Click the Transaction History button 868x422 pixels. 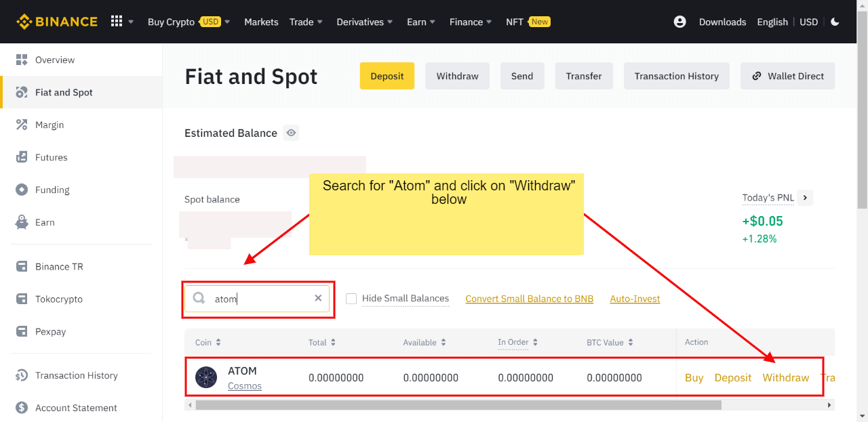coord(677,76)
